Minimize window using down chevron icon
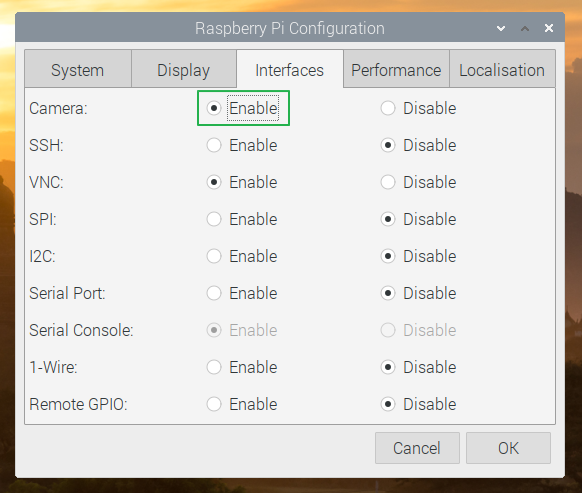 [x=501, y=28]
